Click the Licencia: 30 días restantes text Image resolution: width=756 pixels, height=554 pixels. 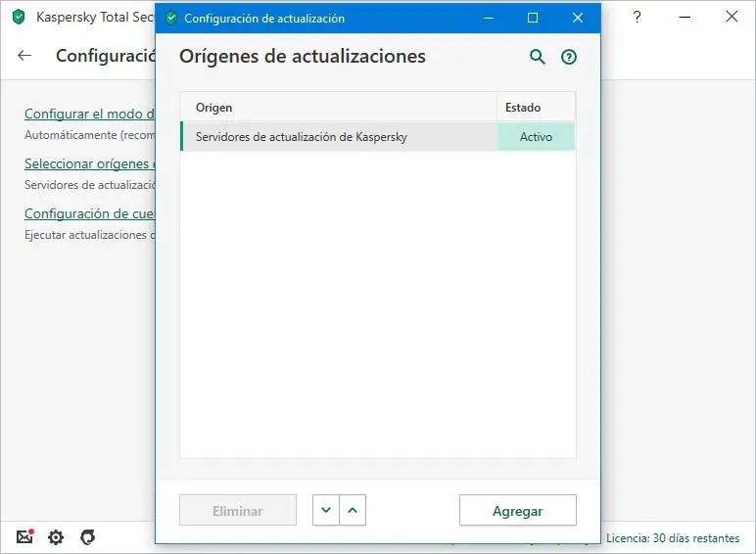coord(673,538)
